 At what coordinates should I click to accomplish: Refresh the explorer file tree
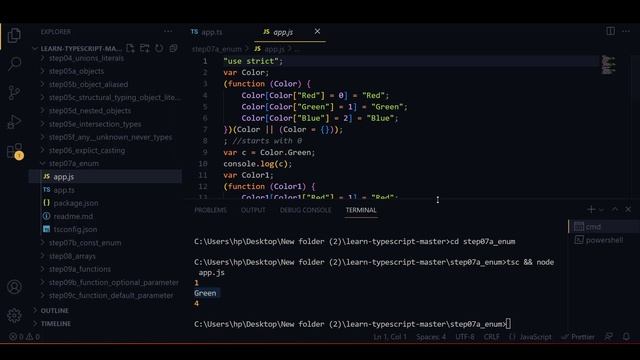(159, 48)
